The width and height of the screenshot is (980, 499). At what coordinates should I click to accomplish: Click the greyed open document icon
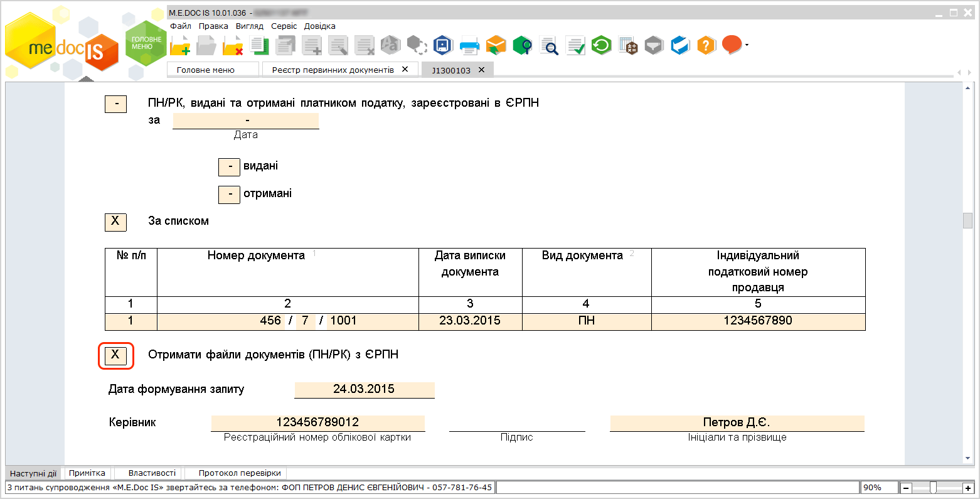click(206, 45)
